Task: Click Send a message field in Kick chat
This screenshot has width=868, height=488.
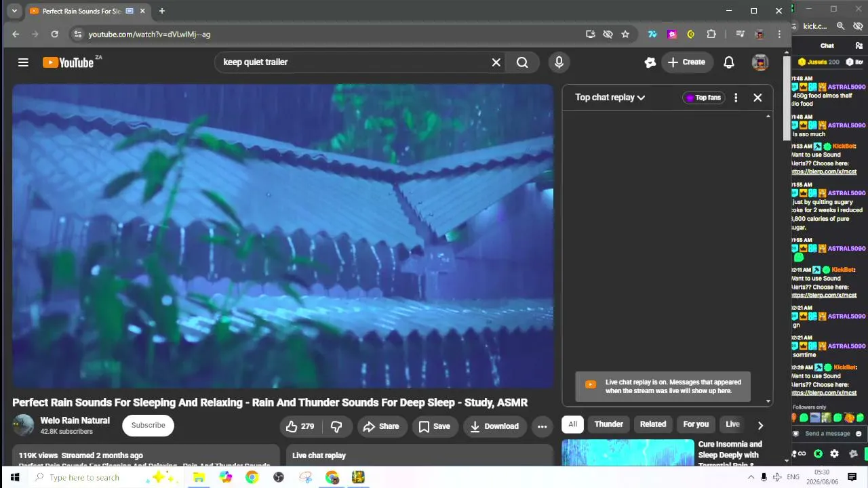Action: pyautogui.click(x=827, y=434)
